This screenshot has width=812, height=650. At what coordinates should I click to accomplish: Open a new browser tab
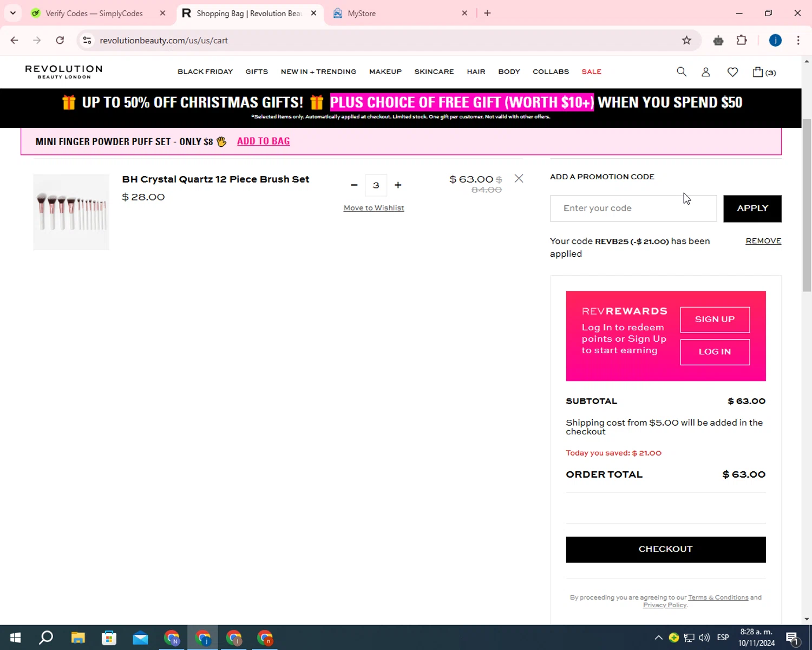pos(487,13)
